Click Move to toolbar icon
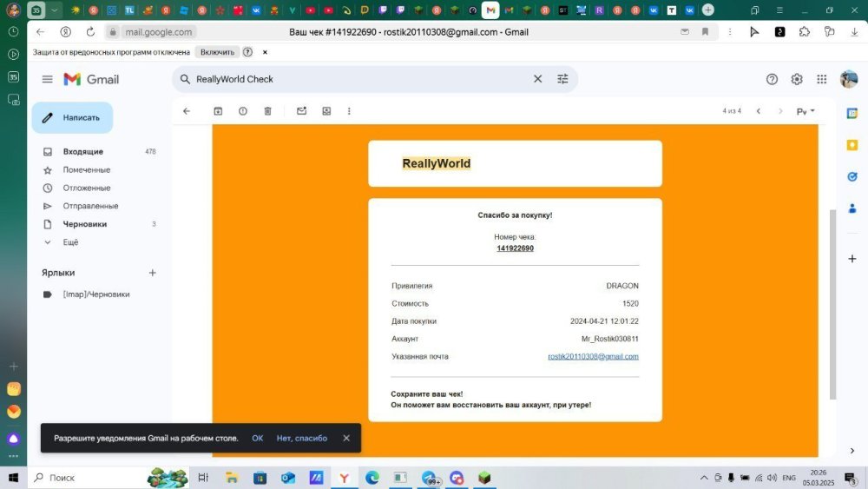 (x=326, y=111)
